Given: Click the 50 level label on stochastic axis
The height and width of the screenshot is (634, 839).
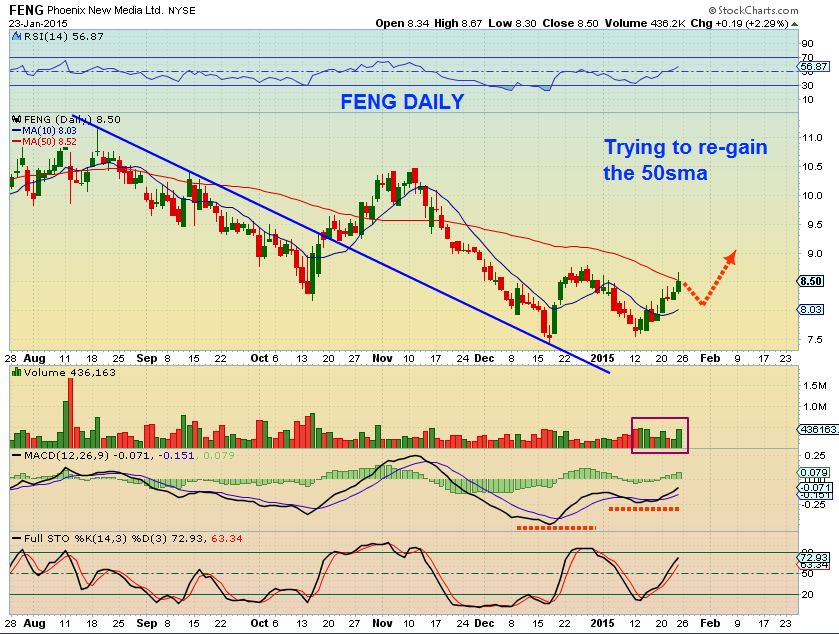Looking at the screenshot, I should pyautogui.click(x=807, y=574).
